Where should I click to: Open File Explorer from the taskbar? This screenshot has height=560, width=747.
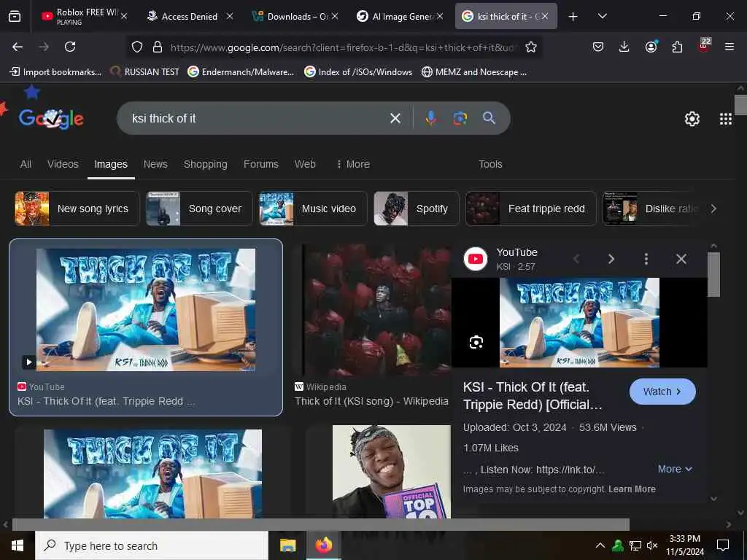tap(287, 545)
